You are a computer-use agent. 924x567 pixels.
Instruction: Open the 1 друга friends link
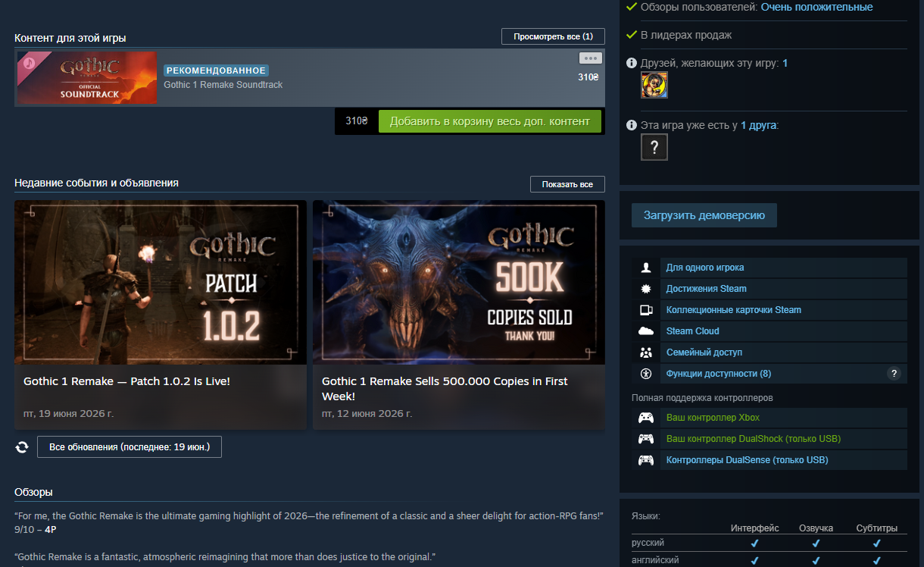point(758,126)
